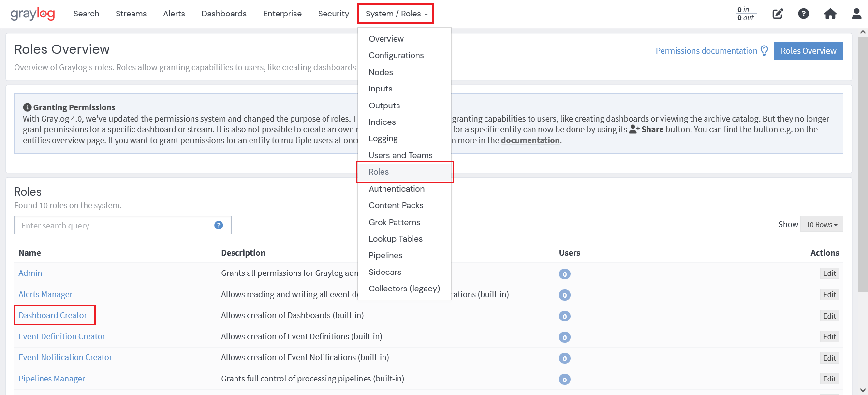Screen dimensions: 868x395
Task: Click the Dashboard Creator users count badge
Action: 564,316
